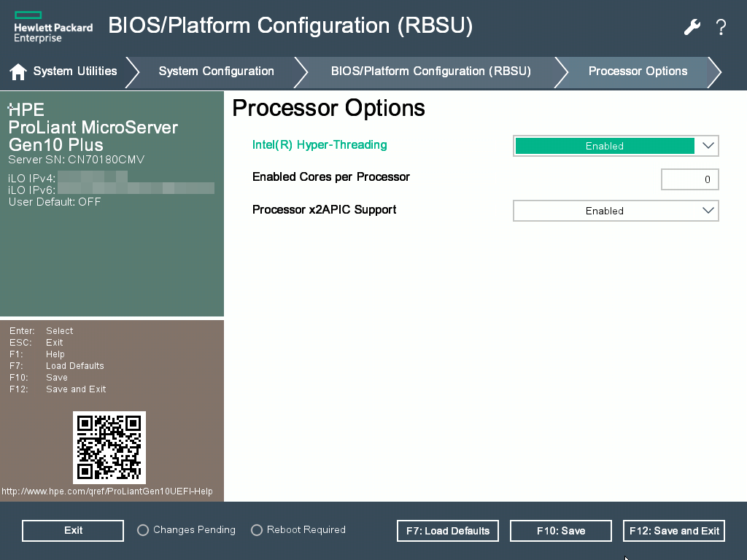The image size is (747, 560).
Task: Click the Exit button
Action: [73, 531]
